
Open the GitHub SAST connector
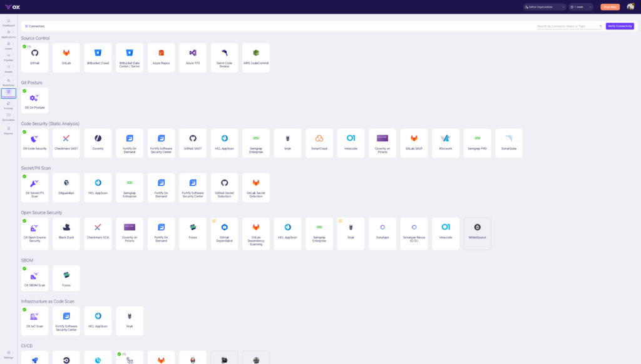(x=193, y=143)
